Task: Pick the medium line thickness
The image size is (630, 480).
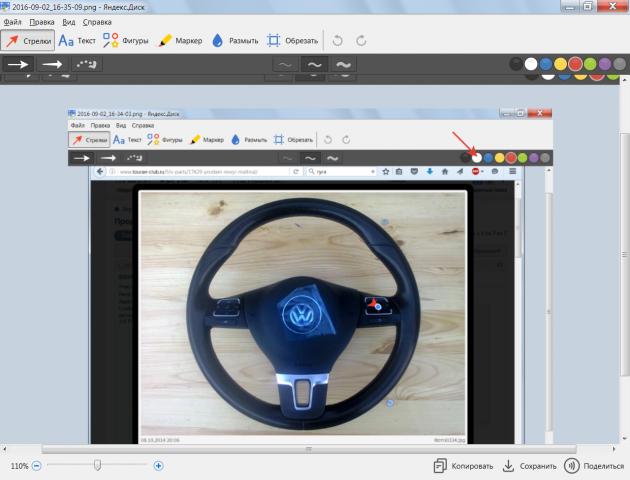Action: tap(314, 64)
